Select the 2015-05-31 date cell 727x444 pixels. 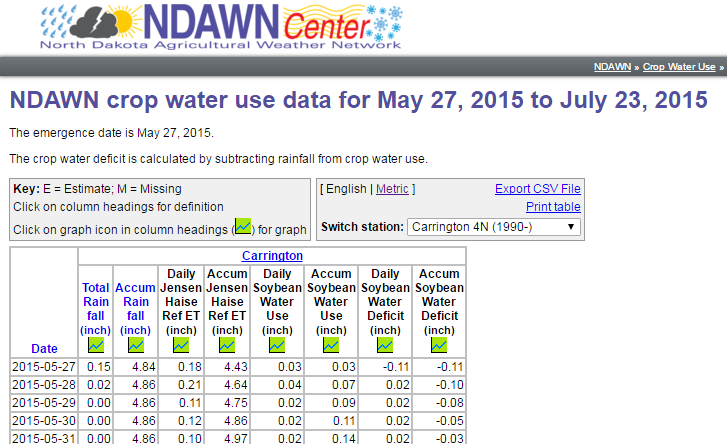pyautogui.click(x=44, y=438)
